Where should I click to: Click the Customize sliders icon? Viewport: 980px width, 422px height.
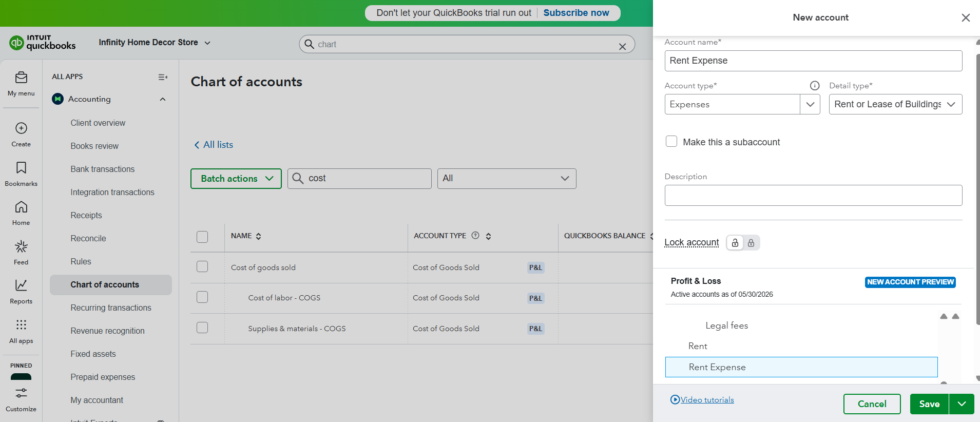21,393
